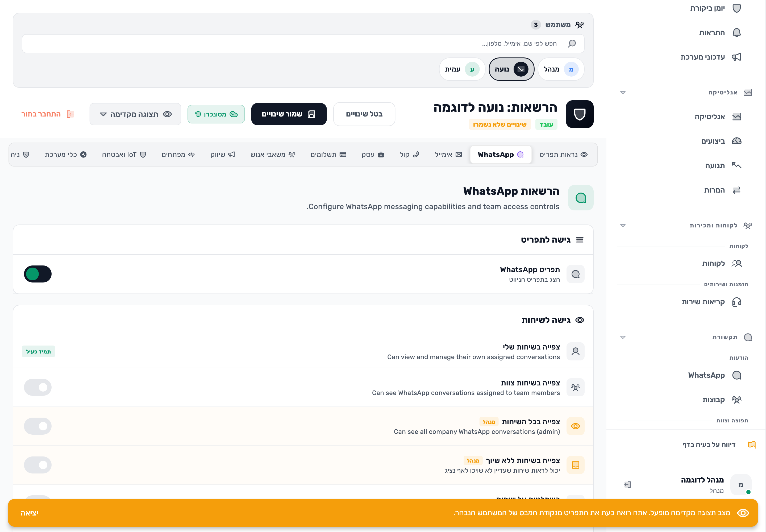The image size is (766, 532).
Task: Open WhatsApp chat icon in sidebar
Action: point(736,375)
